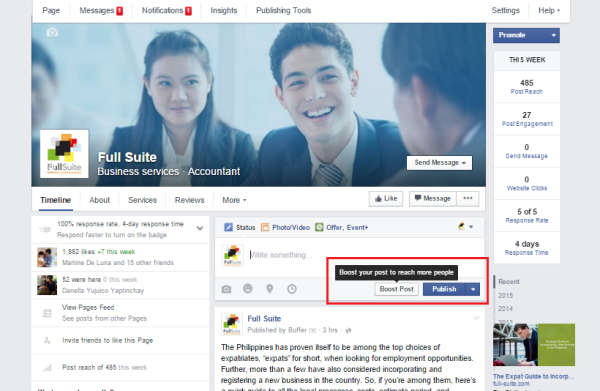Screen dimensions: 600x391
Task: Expand the response rate panel chevron
Action: tap(200, 228)
